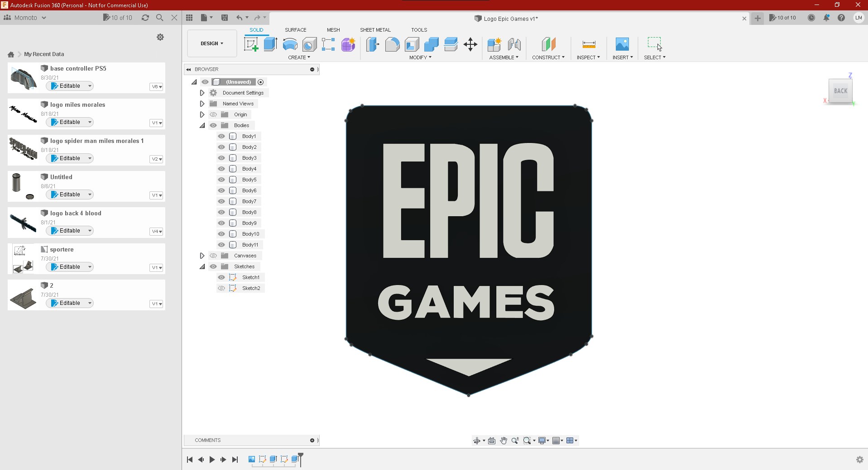Screen dimensions: 868x470
Task: Show the Origin folder
Action: click(213, 114)
